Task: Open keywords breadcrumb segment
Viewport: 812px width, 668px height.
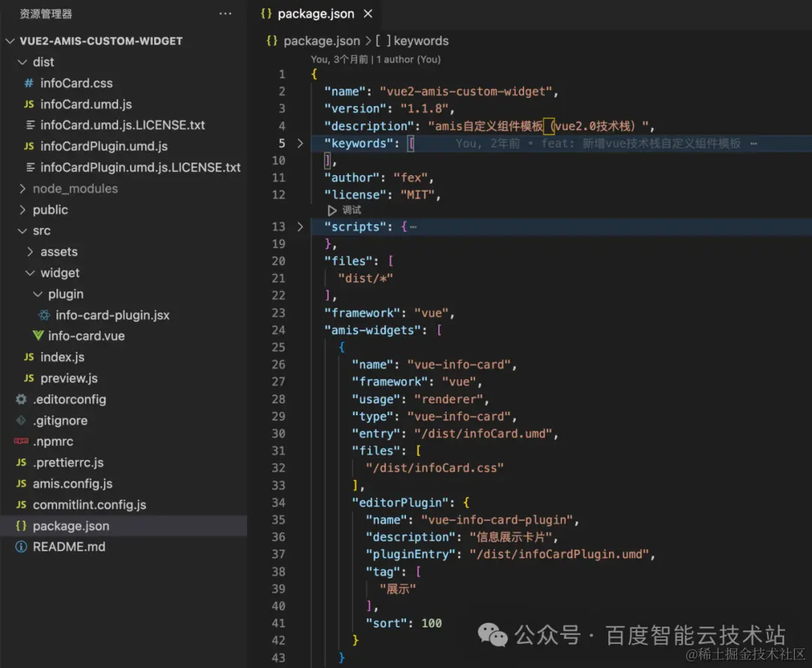Action: (421, 41)
